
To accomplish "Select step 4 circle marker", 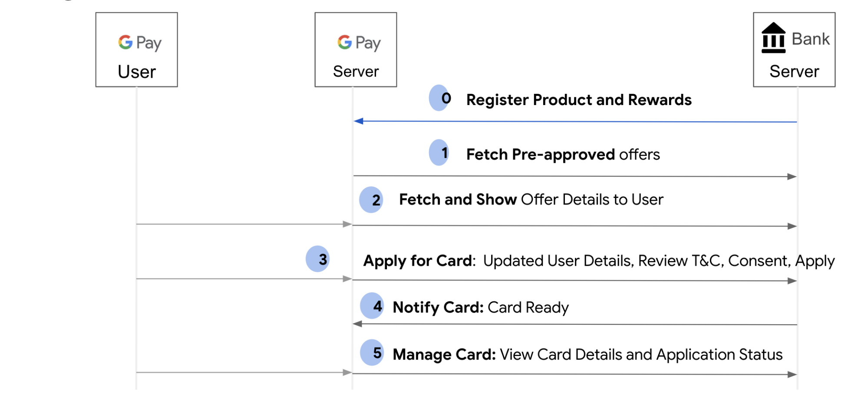I will pyautogui.click(x=372, y=306).
